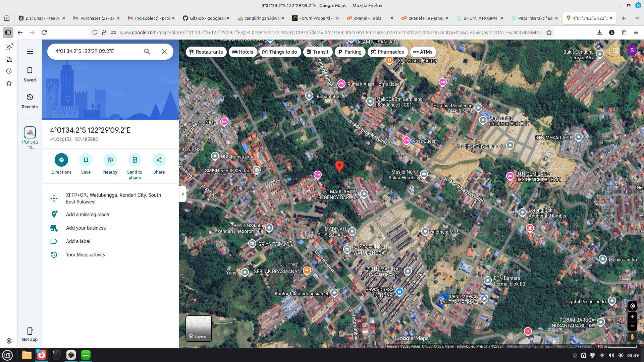Screen dimensions: 644x362
Task: Expand the list all tabs chevron
Action: 637,18
